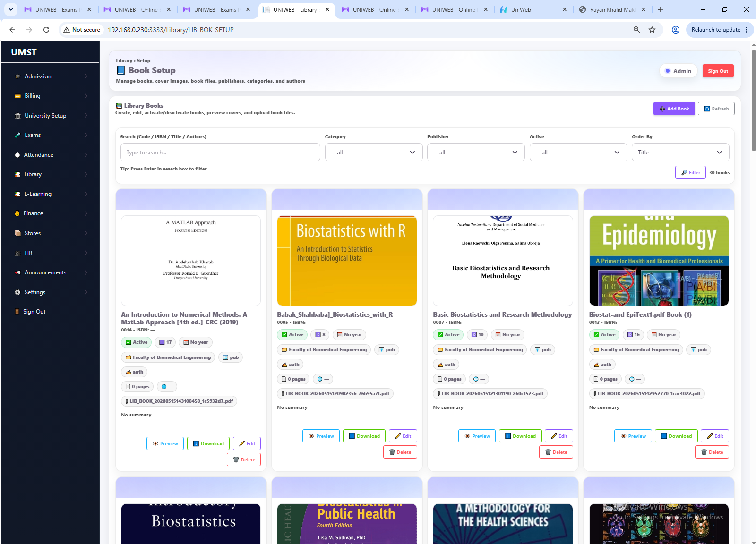Click the E-Learning icon in sidebar
This screenshot has height=544, width=756.
pos(18,194)
